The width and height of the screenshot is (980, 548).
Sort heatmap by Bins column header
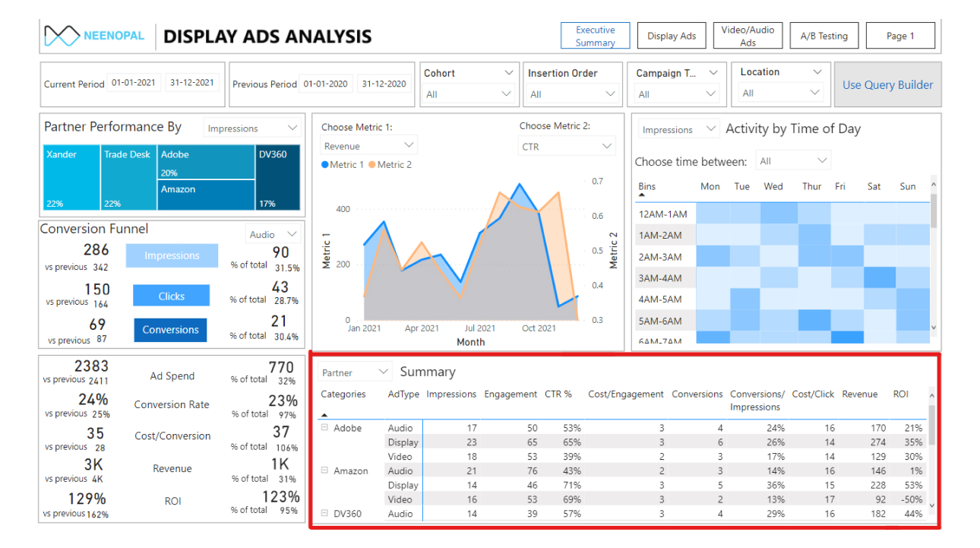click(646, 186)
